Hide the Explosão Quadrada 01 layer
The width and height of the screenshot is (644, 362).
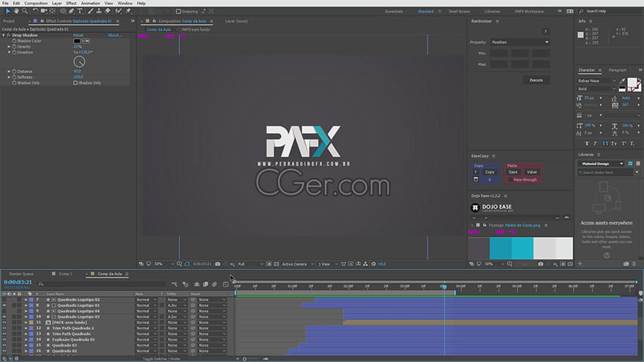[x=4, y=340]
